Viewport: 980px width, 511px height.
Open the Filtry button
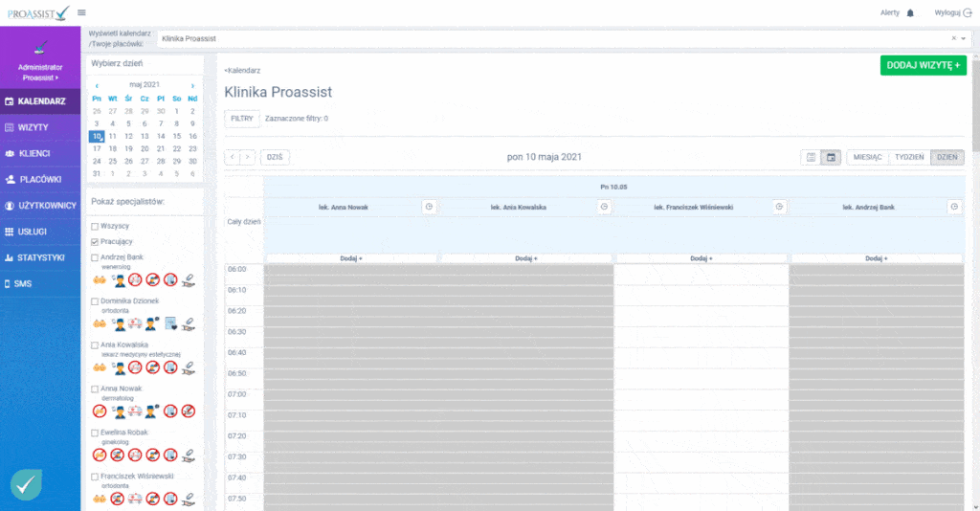point(242,119)
